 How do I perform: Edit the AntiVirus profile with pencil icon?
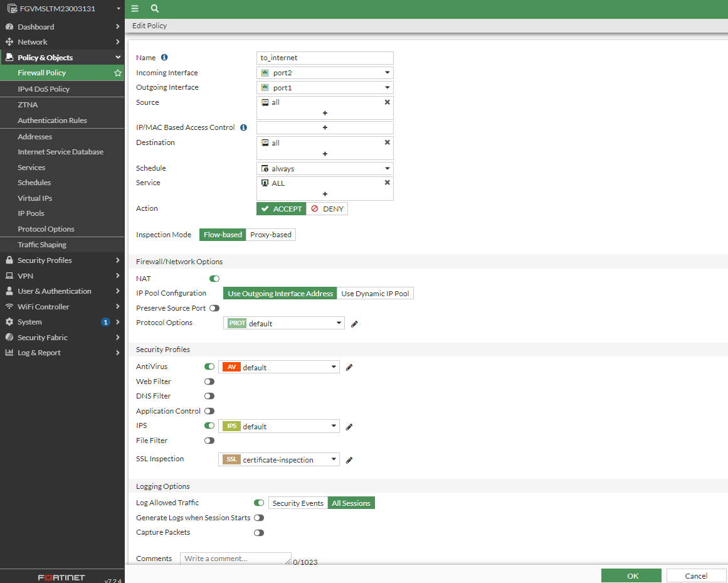(349, 367)
